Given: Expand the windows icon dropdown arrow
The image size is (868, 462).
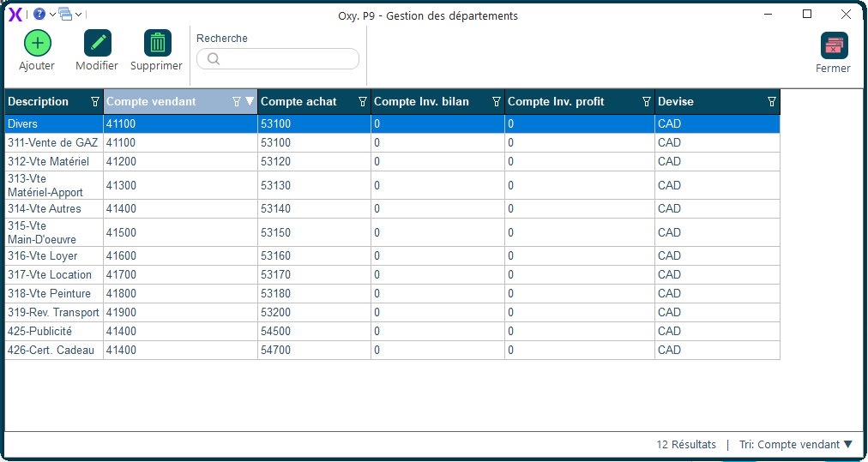Looking at the screenshot, I should tap(78, 15).
